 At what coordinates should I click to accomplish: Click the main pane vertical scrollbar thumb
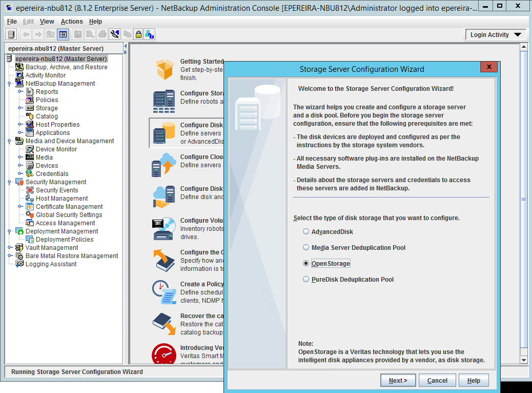pos(524,199)
